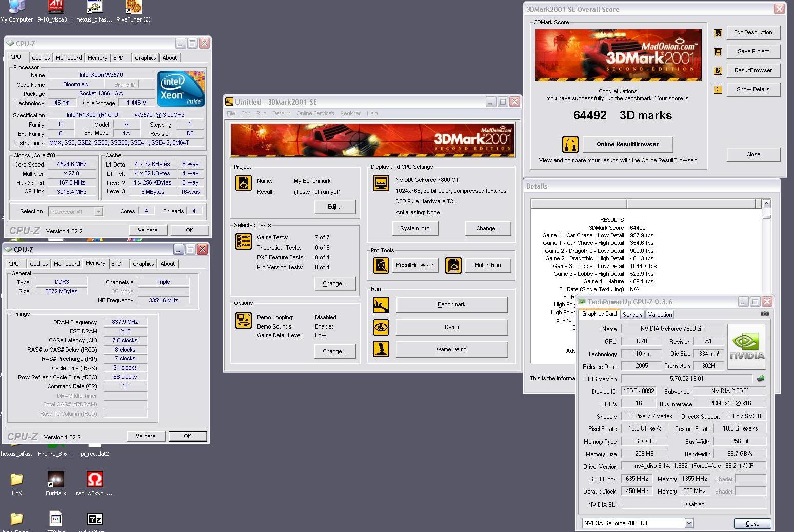Click Change... under Selected Tests
Viewport: 794px width, 532px height.
tap(334, 284)
